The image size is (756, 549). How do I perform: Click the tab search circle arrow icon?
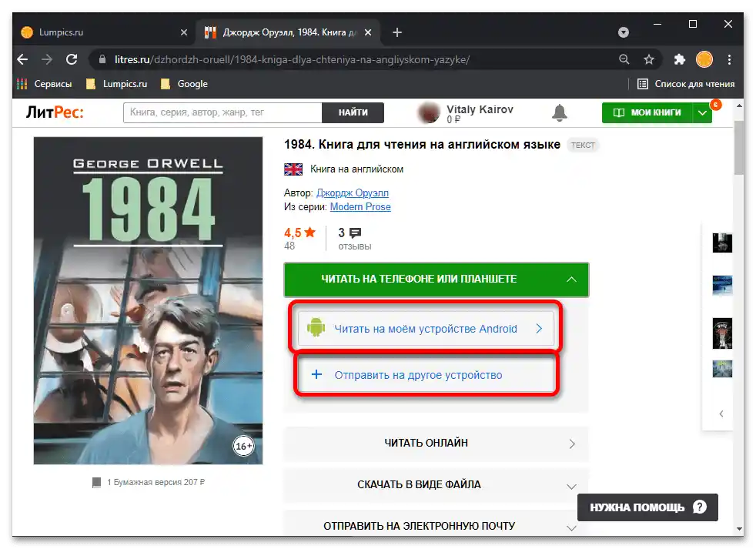[x=624, y=32]
